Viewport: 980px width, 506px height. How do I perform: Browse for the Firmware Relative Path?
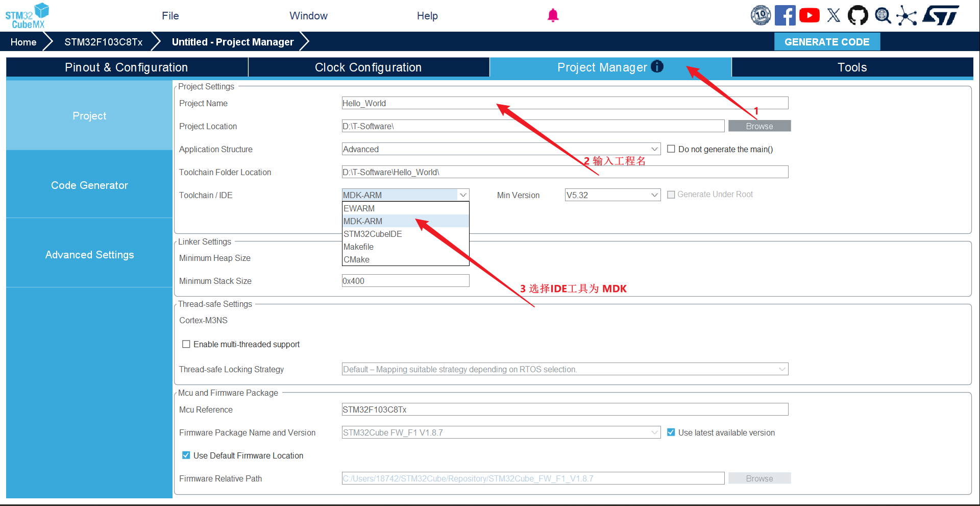click(759, 478)
